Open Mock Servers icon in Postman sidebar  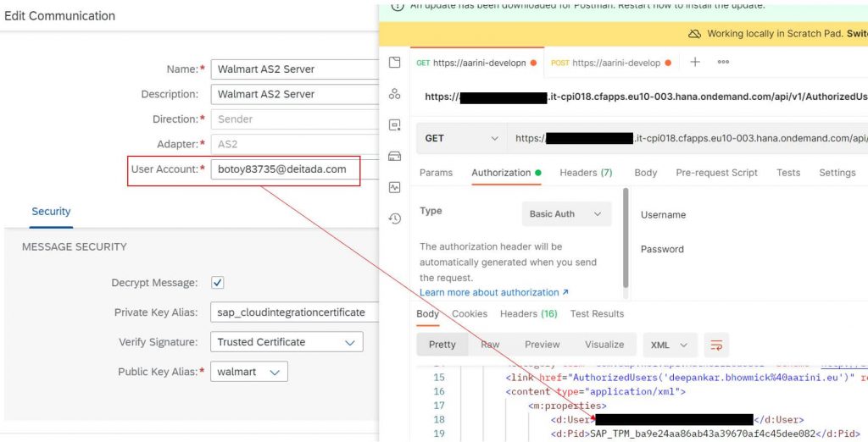(x=394, y=156)
